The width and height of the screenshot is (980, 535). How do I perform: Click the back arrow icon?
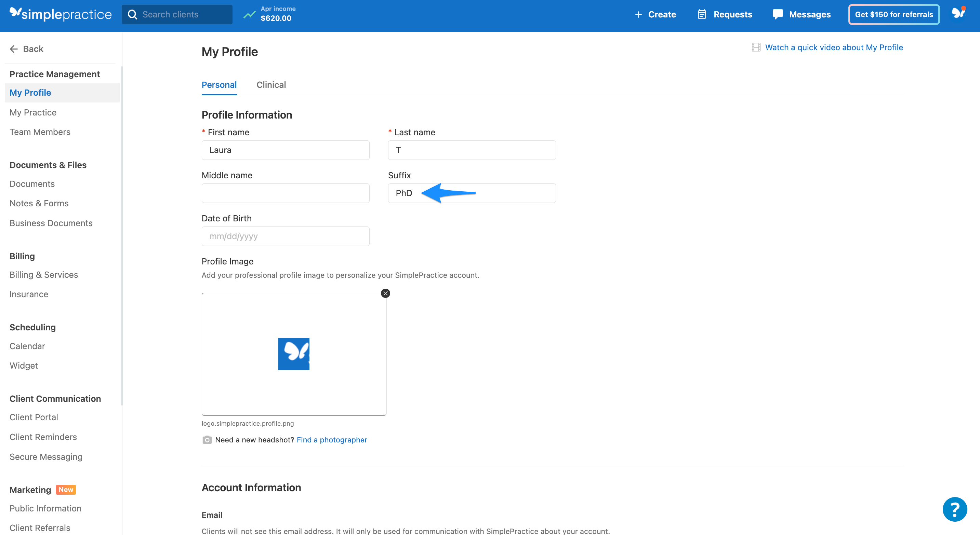pyautogui.click(x=14, y=49)
